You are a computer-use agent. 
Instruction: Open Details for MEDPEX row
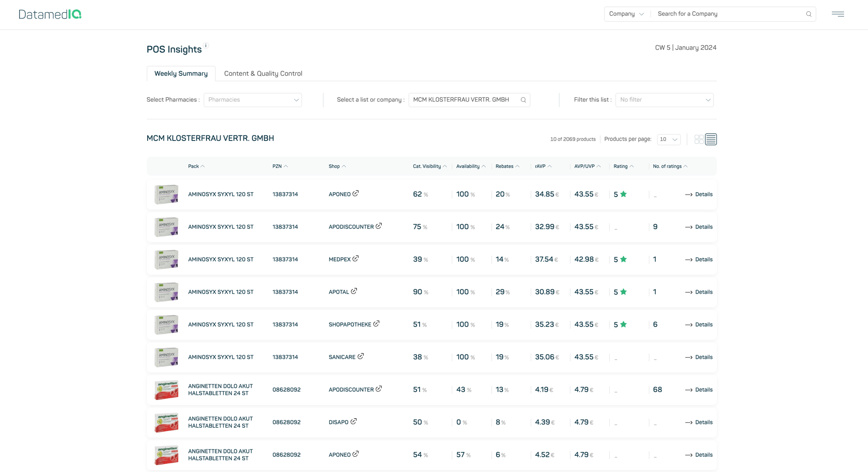699,259
